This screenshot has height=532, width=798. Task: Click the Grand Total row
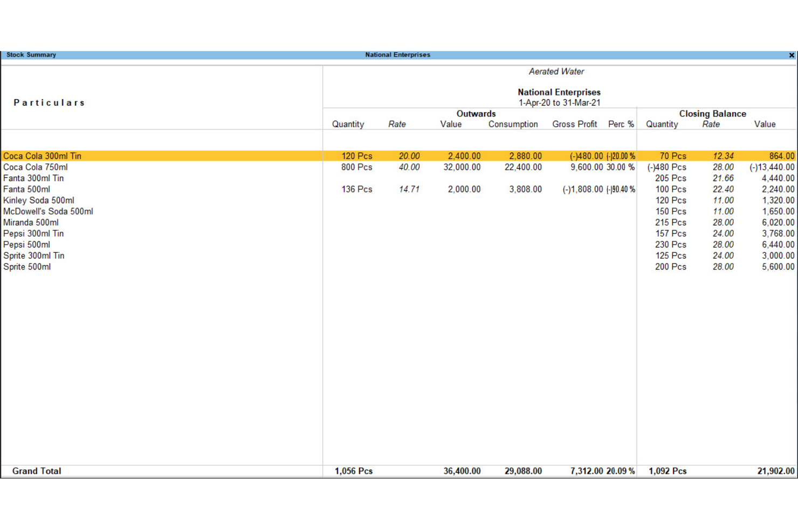37,471
